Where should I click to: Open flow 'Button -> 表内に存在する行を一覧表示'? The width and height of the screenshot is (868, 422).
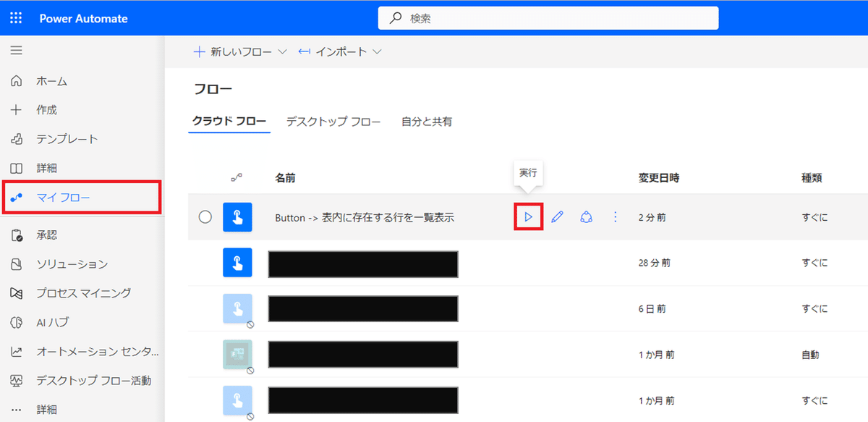(365, 217)
